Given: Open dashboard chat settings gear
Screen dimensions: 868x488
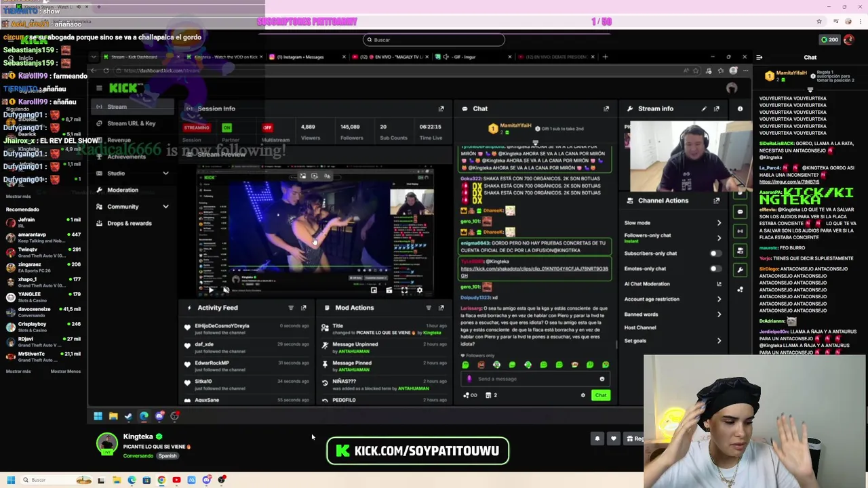Looking at the screenshot, I should pos(583,395).
